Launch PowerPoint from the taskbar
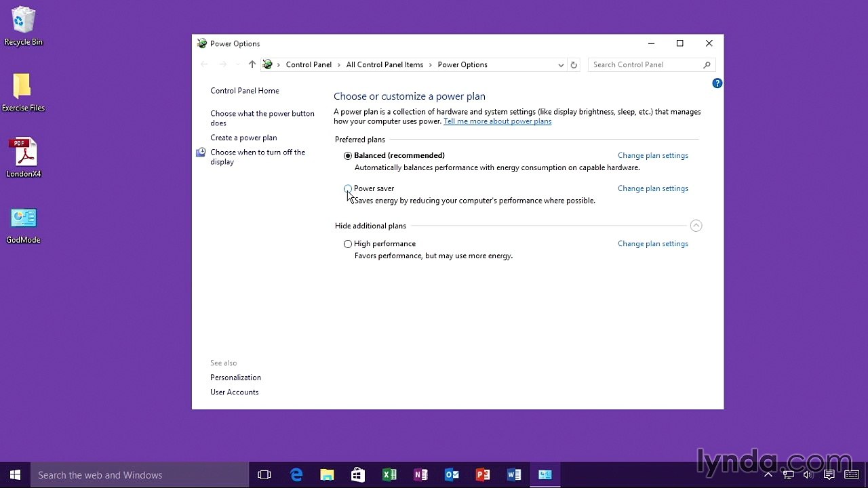 point(483,475)
